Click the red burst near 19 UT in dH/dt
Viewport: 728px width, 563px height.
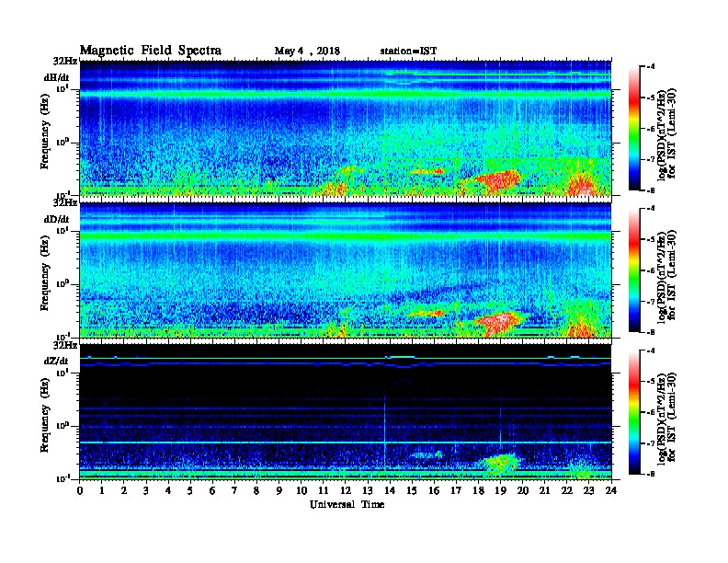496,179
